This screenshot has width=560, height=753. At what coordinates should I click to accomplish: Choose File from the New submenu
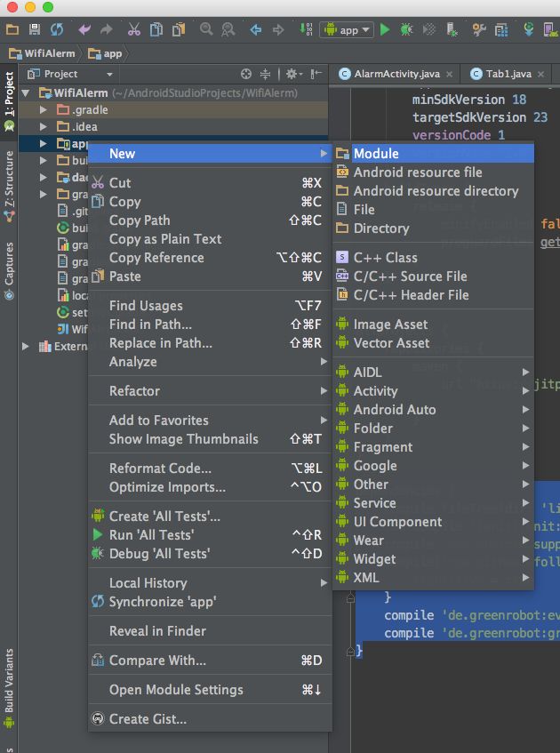point(433,210)
